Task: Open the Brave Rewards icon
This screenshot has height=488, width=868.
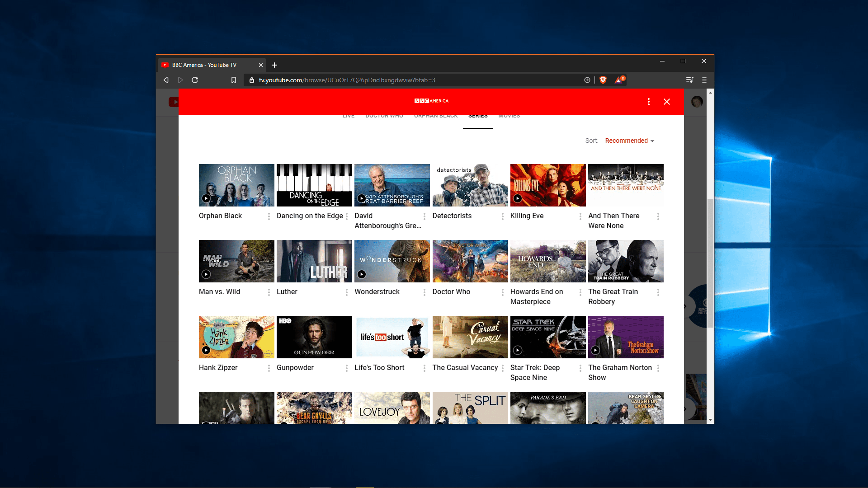Action: (x=619, y=80)
